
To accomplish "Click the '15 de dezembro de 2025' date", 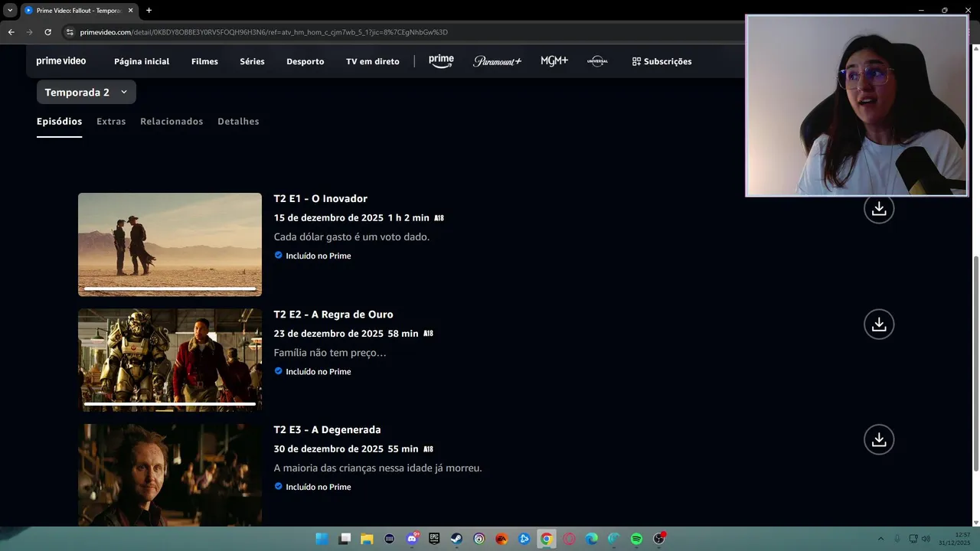I will [328, 217].
